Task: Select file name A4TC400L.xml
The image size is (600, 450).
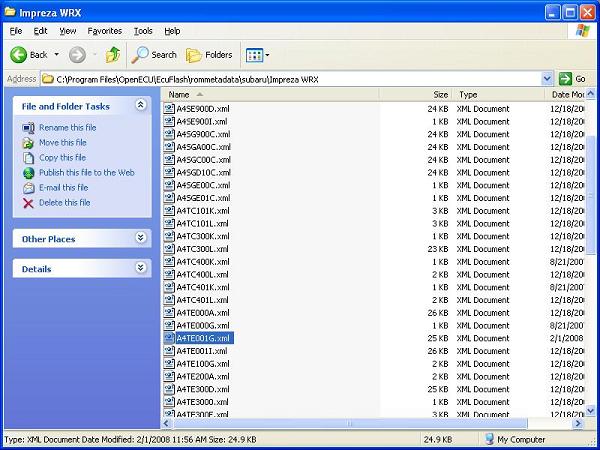Action: tap(202, 274)
